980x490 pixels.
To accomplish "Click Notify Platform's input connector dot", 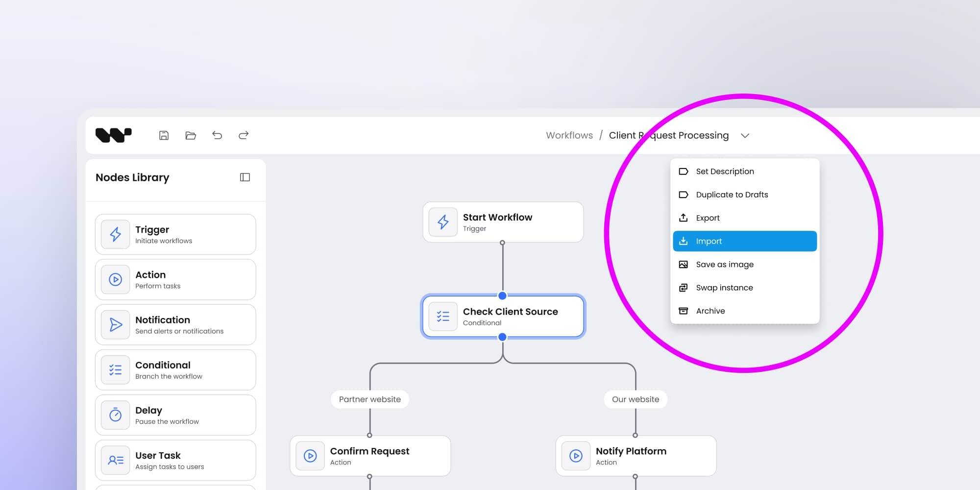I will click(635, 435).
